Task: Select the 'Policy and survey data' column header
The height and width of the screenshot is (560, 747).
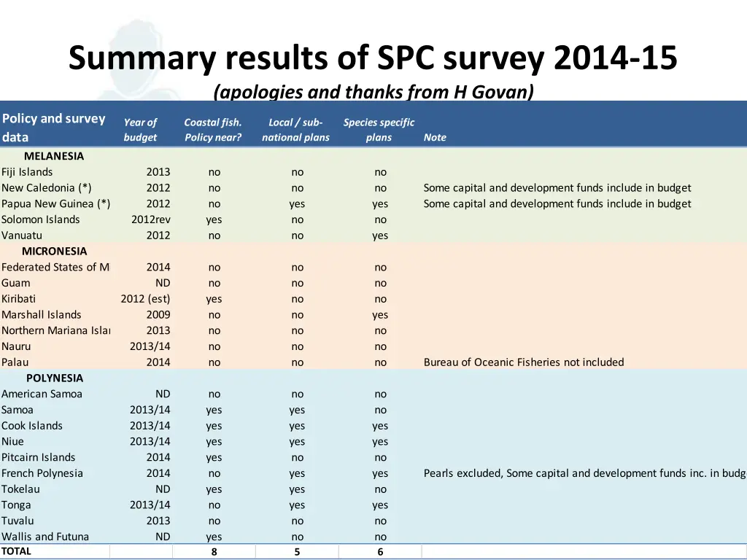Action: tap(53, 128)
